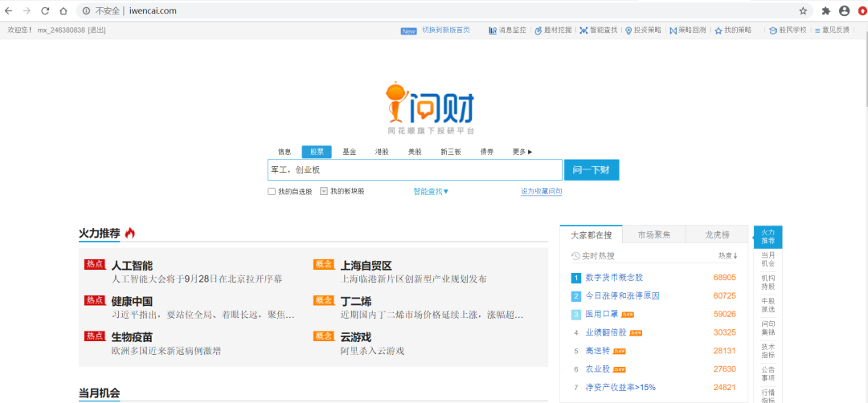Click the 投资策略 pin icon
This screenshot has height=403, width=868.
point(628,31)
